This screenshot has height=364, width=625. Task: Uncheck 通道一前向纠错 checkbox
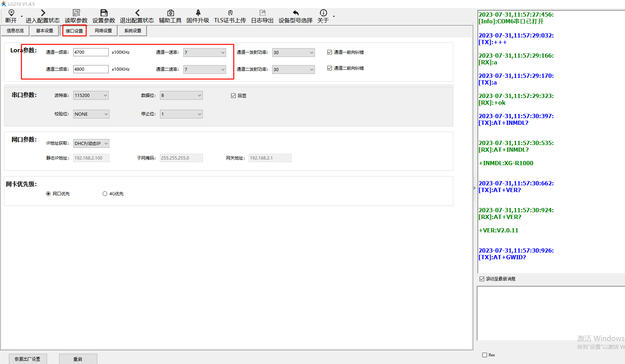(x=329, y=52)
